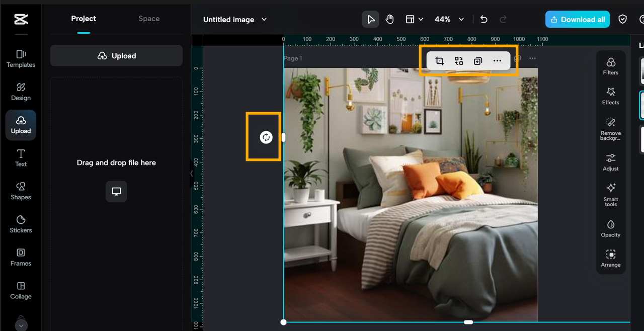Click the more options ellipsis in floating toolbar
The image size is (644, 331).
click(x=497, y=61)
